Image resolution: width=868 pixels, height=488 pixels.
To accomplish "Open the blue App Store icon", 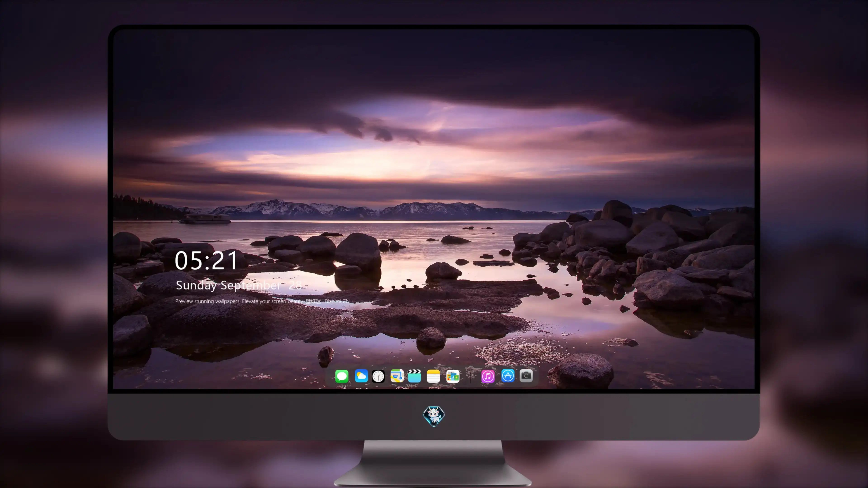I will 508,375.
